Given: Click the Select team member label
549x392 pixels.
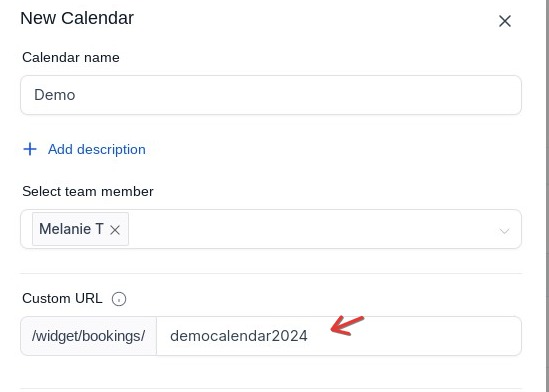Looking at the screenshot, I should (88, 191).
